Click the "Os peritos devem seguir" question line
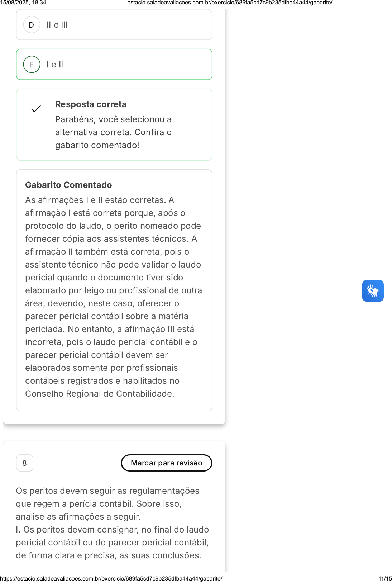 point(107,491)
